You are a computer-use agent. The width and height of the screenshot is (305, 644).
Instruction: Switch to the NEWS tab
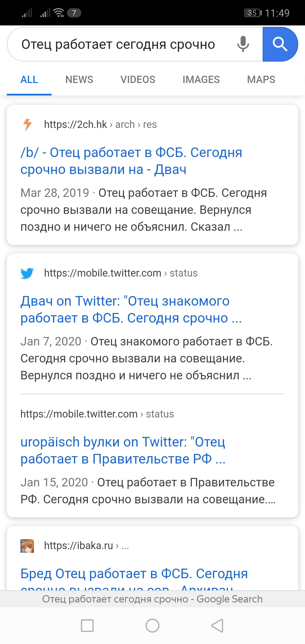pyautogui.click(x=79, y=80)
